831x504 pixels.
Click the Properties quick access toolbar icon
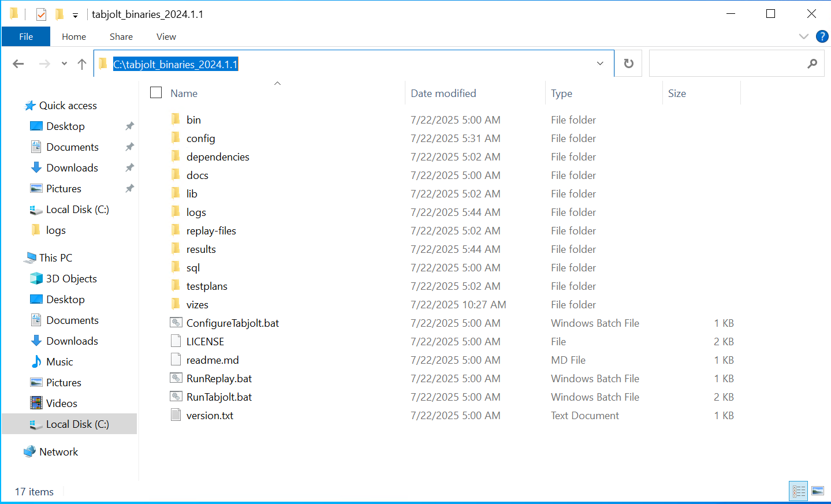[x=41, y=14]
